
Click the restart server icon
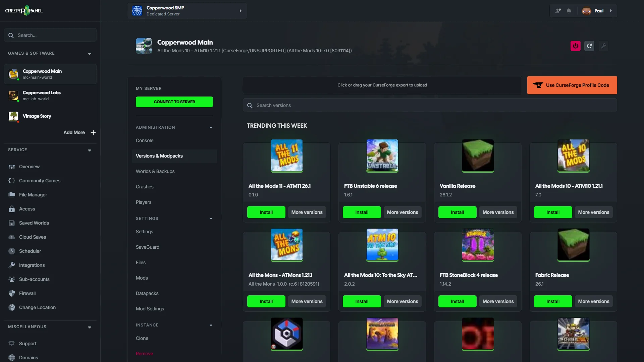tap(589, 46)
